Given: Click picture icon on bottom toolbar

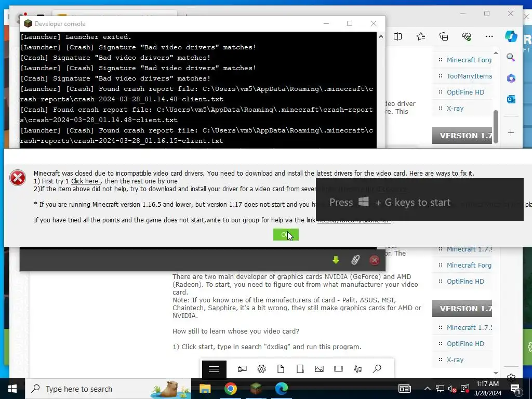Looking at the screenshot, I should [x=319, y=369].
